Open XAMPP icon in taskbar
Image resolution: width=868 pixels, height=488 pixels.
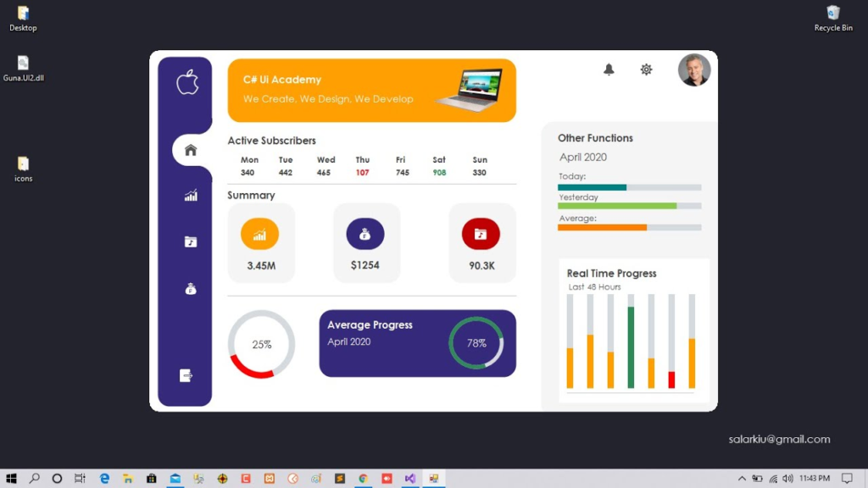coord(269,479)
